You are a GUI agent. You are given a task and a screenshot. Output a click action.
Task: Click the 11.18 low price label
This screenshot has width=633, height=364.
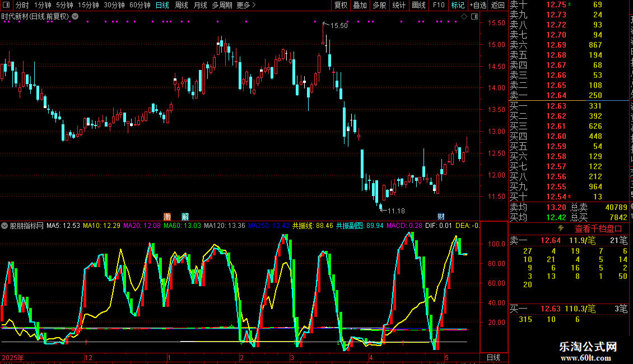396,211
